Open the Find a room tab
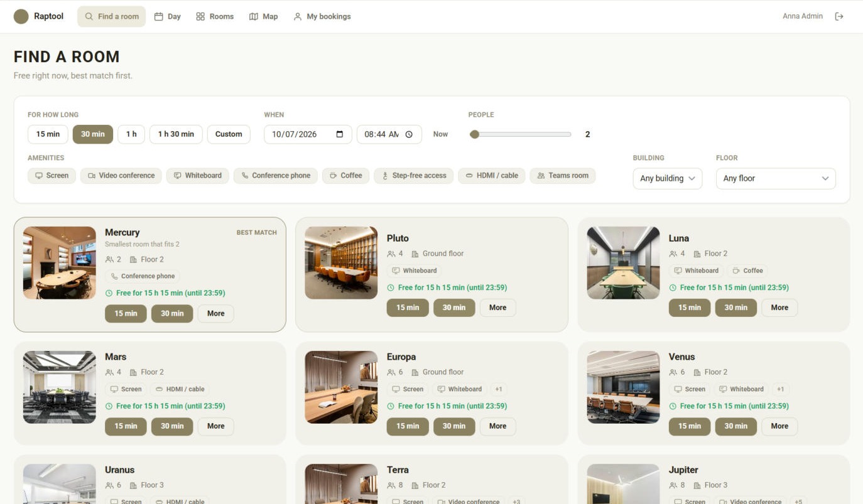Screen dimensions: 863x504 pos(112,16)
